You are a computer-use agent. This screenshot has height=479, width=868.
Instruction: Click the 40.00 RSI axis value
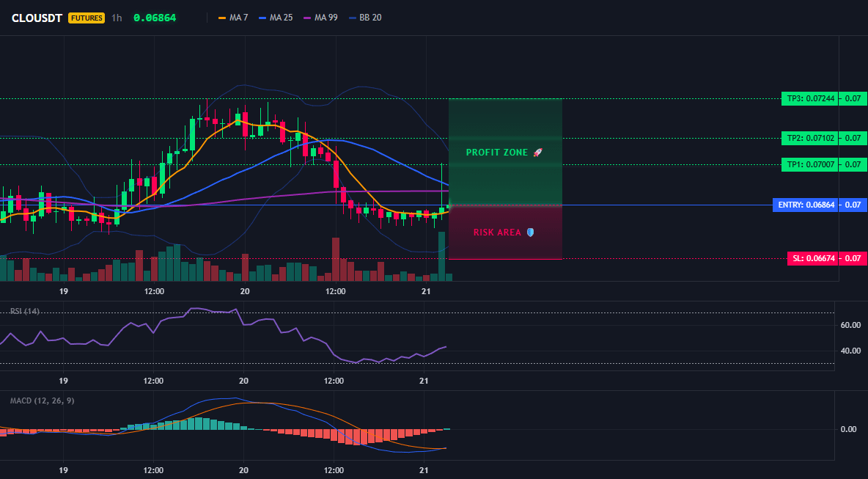coord(850,351)
